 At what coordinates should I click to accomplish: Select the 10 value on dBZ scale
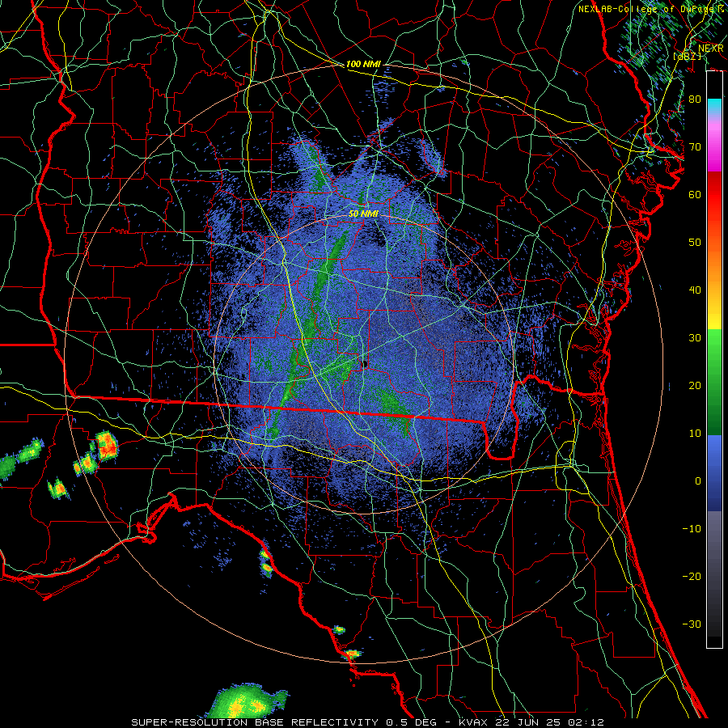pos(695,434)
